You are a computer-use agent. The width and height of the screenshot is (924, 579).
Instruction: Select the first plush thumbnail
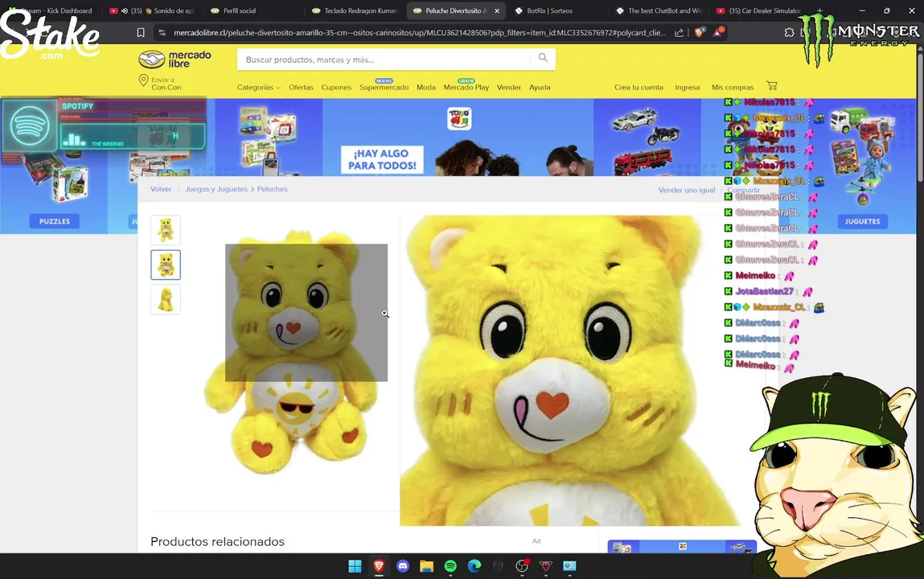[x=166, y=230]
